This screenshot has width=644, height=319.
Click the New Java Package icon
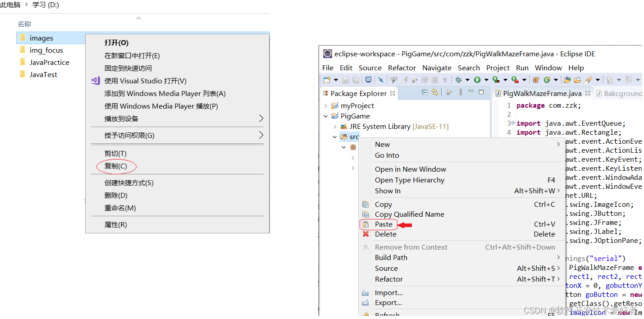[536, 80]
